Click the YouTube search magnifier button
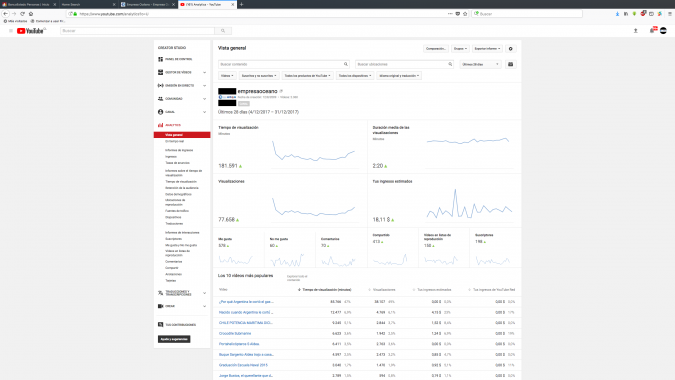 (223, 31)
